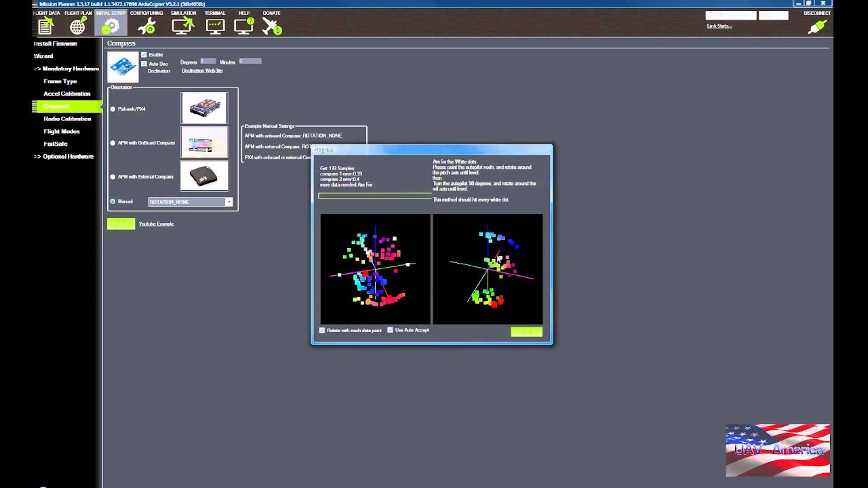Click the Minutes input field
The width and height of the screenshot is (868, 488).
pos(250,62)
